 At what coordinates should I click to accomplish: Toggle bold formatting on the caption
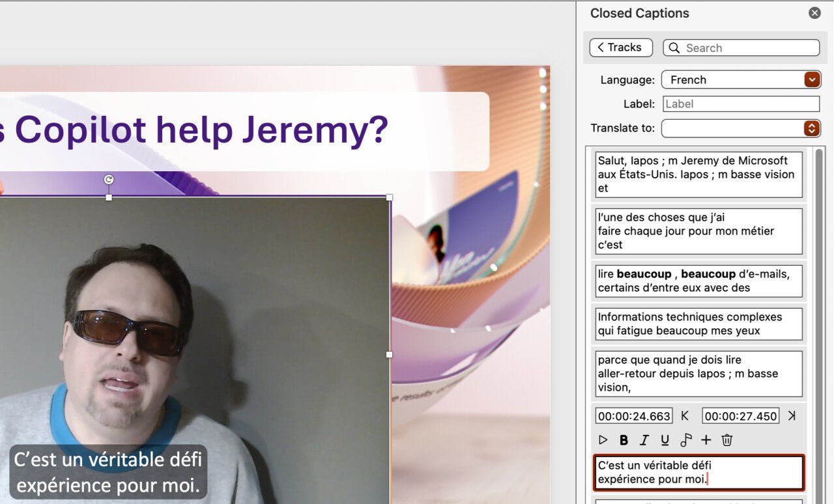tap(624, 440)
